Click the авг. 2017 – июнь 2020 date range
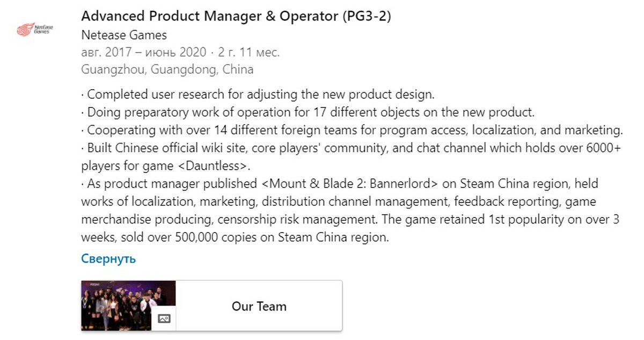Screen dimensions: 644x340 tap(143, 52)
